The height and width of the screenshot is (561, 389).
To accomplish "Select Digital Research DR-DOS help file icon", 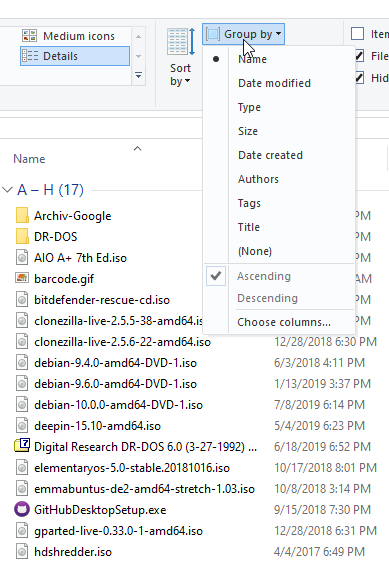I will click(22, 446).
